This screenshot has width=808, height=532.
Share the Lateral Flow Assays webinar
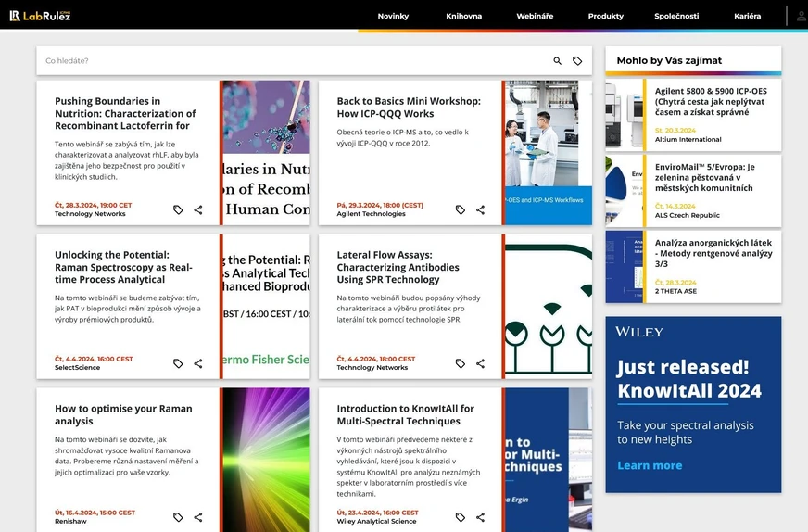click(x=480, y=363)
